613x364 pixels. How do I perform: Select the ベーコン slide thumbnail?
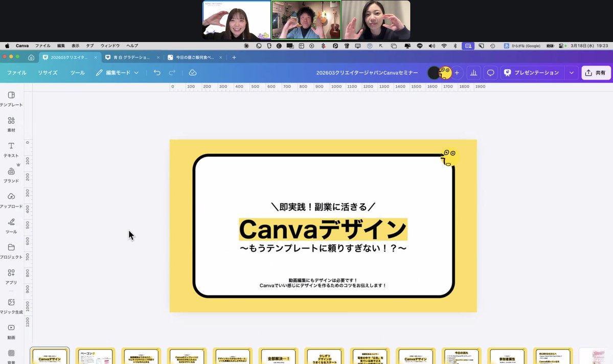tap(96, 356)
